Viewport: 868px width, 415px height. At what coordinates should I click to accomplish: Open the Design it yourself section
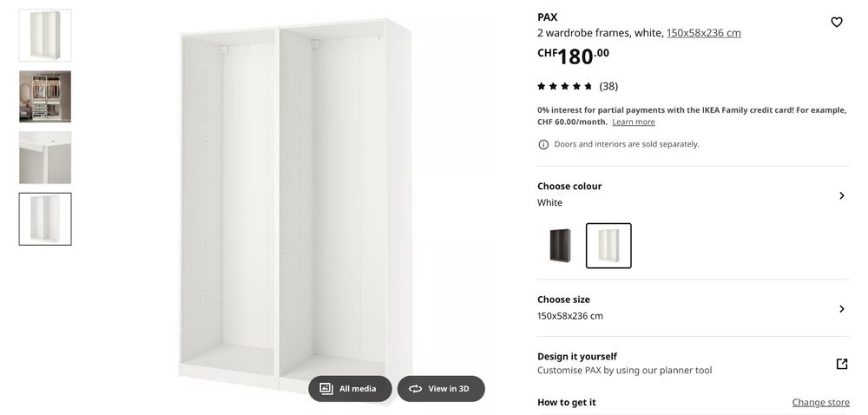pyautogui.click(x=693, y=364)
